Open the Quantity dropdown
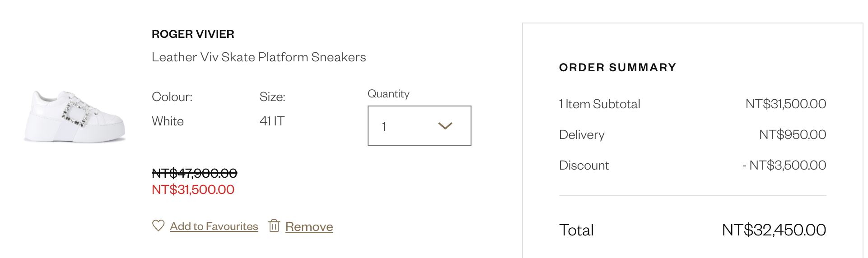 (419, 126)
